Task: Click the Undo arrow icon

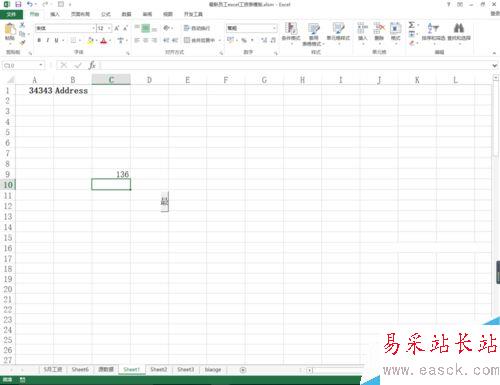Action: click(30, 4)
